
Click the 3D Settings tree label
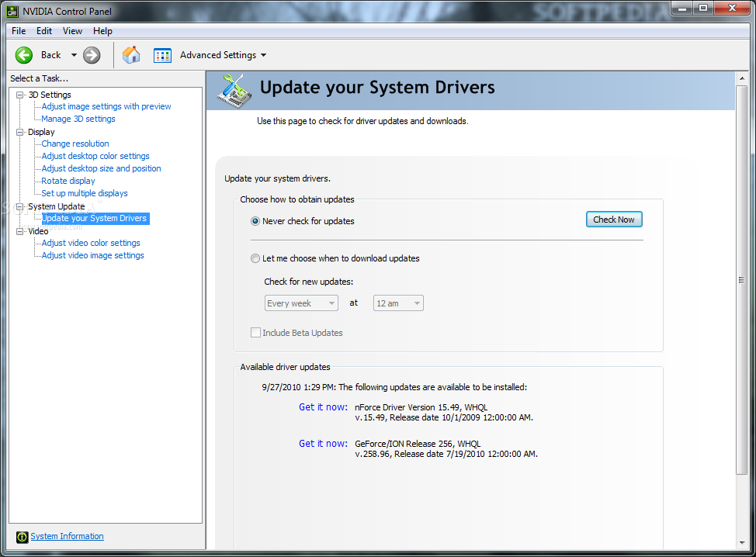pos(50,95)
